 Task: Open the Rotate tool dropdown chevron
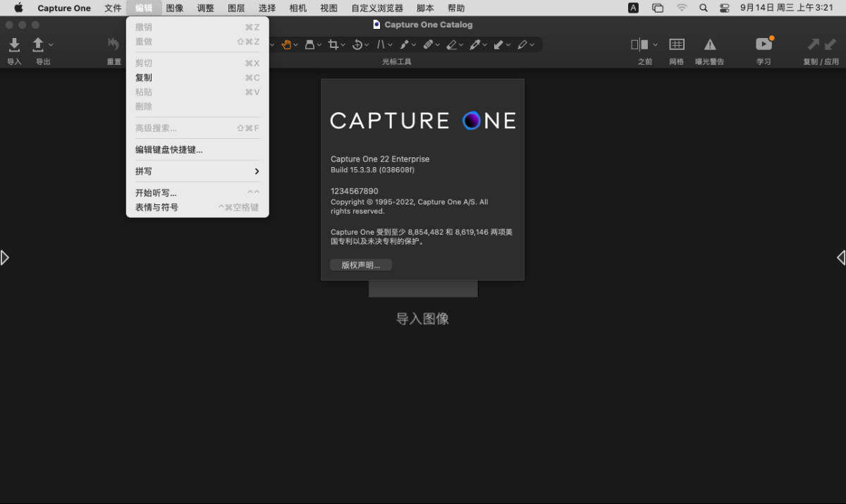click(x=367, y=44)
